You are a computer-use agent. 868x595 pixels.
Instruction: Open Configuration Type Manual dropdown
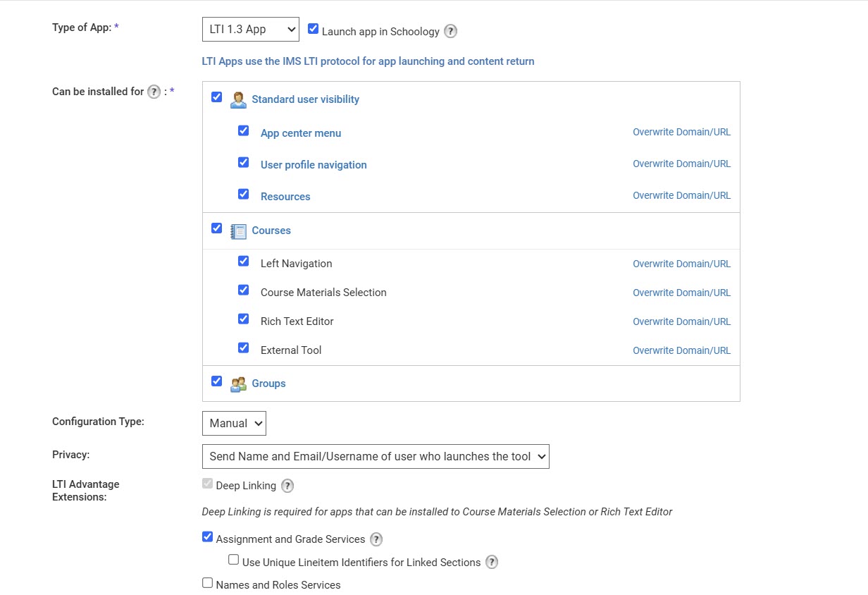pos(234,423)
